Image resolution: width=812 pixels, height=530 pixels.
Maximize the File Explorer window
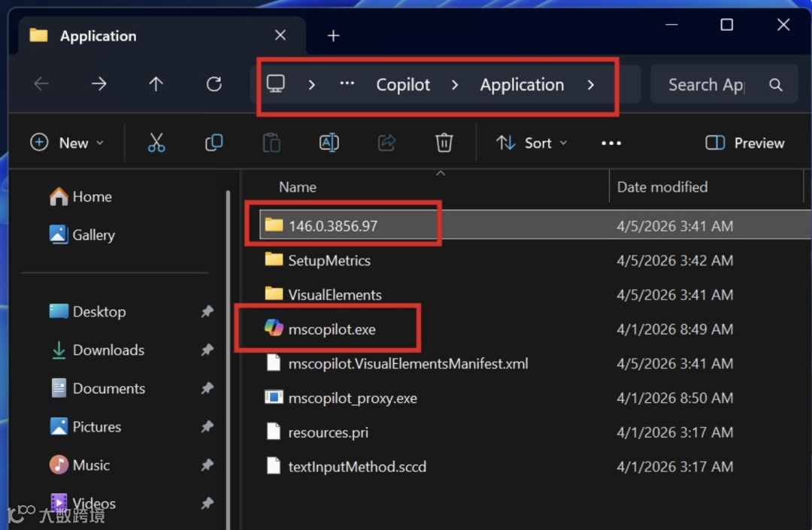[x=726, y=24]
